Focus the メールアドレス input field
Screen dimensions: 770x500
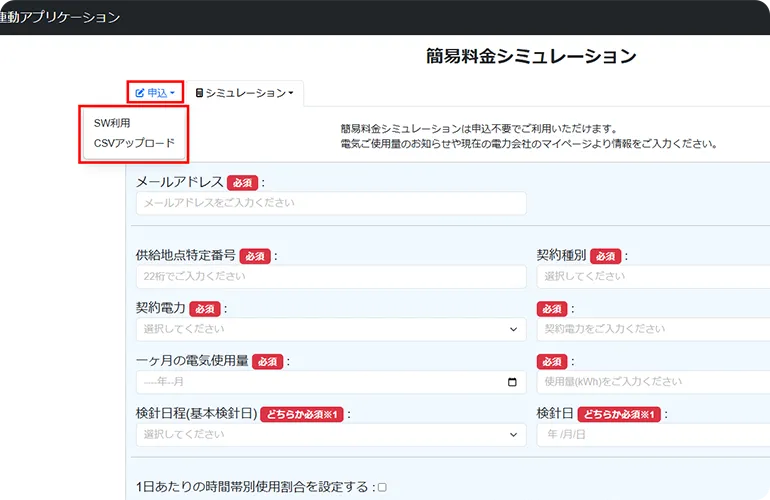[330, 203]
